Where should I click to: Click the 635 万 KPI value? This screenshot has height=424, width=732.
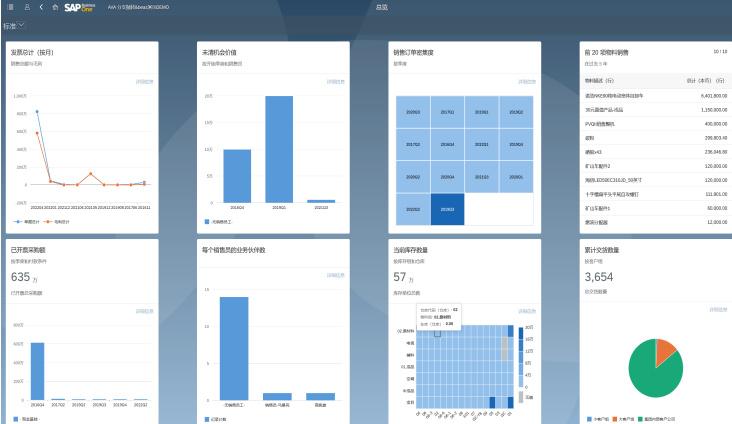(24, 277)
